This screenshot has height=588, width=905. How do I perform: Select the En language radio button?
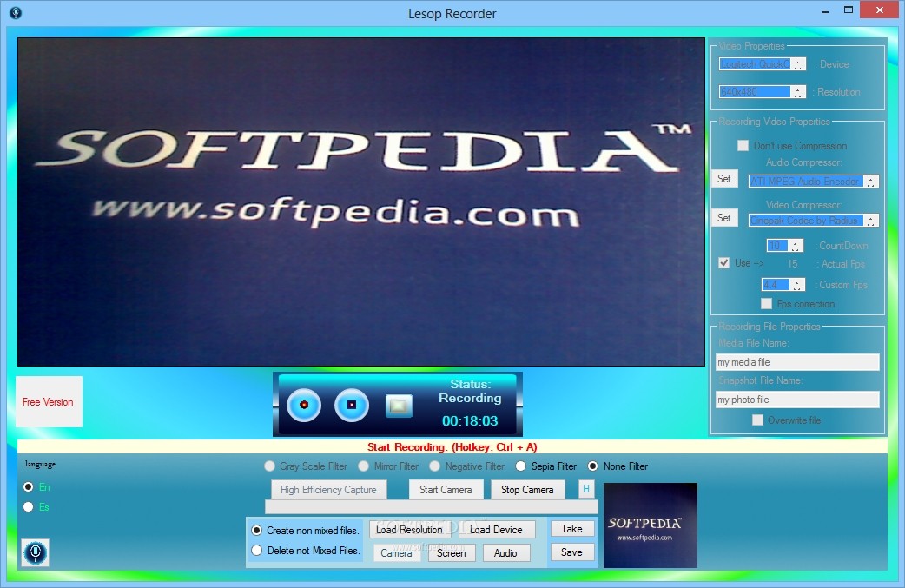coord(29,487)
